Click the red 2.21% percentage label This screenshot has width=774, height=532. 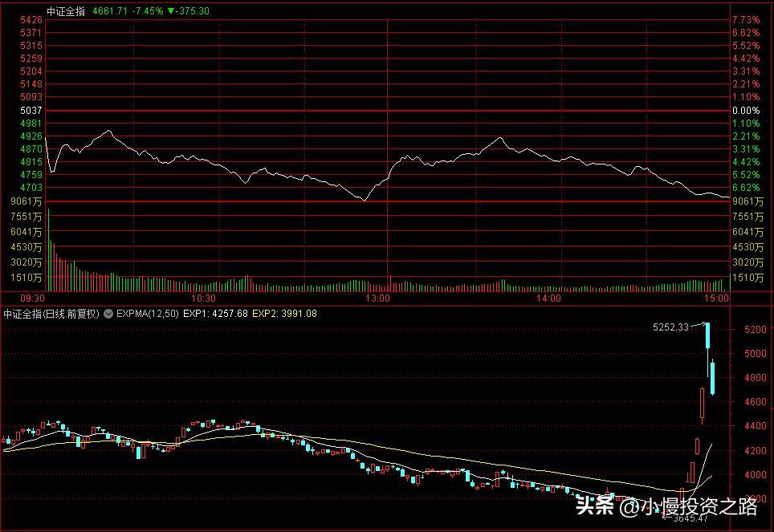tap(746, 84)
